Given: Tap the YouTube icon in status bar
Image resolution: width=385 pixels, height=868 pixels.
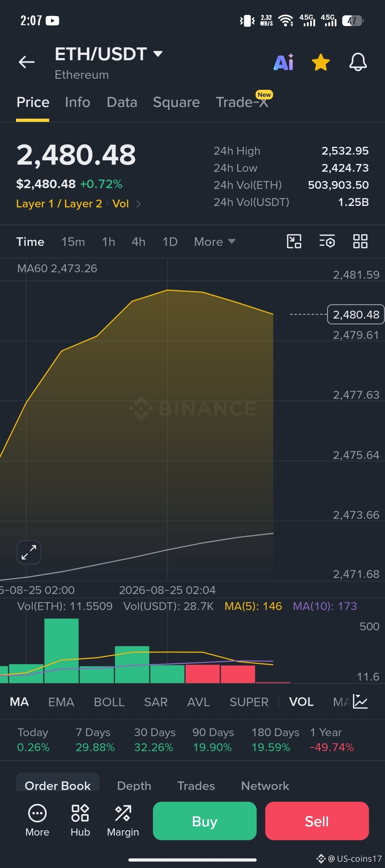Looking at the screenshot, I should pos(53,21).
